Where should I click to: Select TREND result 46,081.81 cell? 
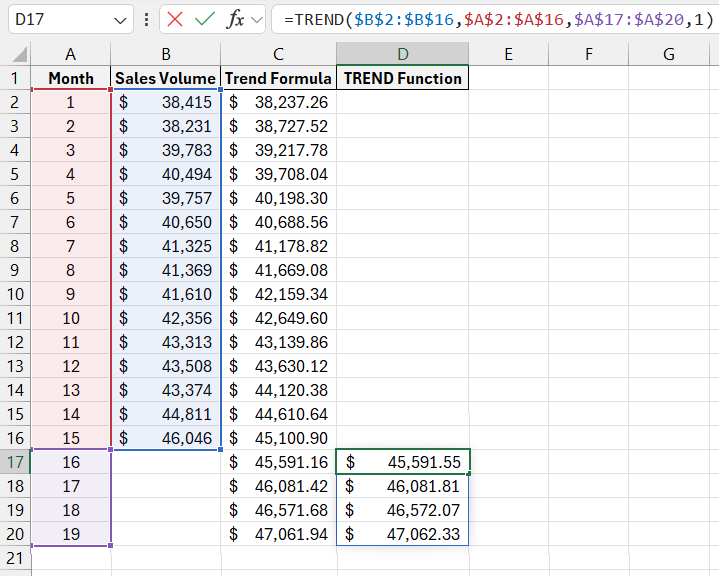403,486
